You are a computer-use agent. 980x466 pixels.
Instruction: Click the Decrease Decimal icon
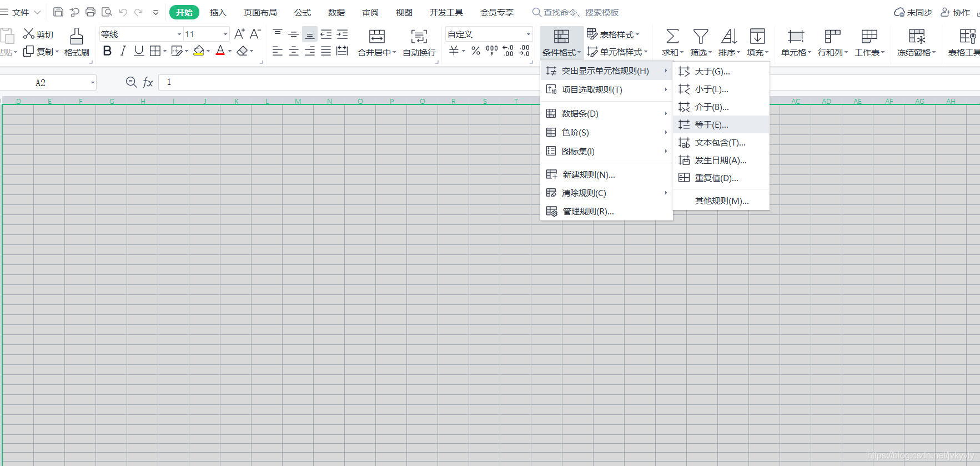[524, 51]
